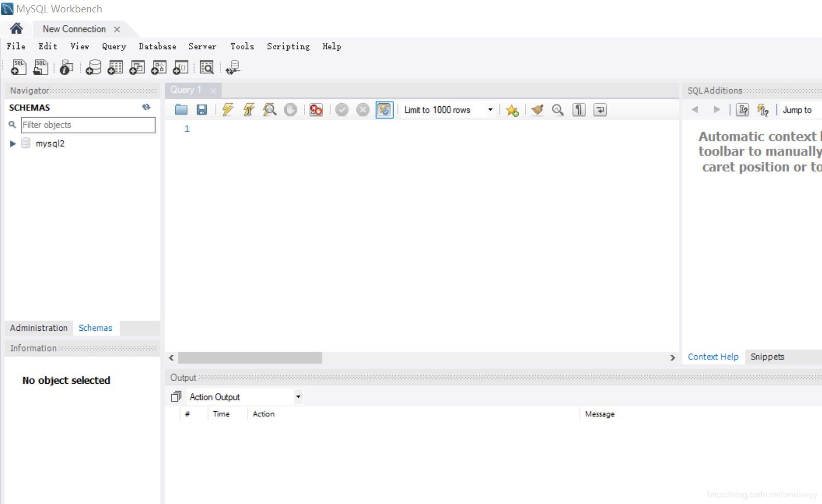
Task: Show find panel magnifier in query toolbar
Action: point(558,109)
